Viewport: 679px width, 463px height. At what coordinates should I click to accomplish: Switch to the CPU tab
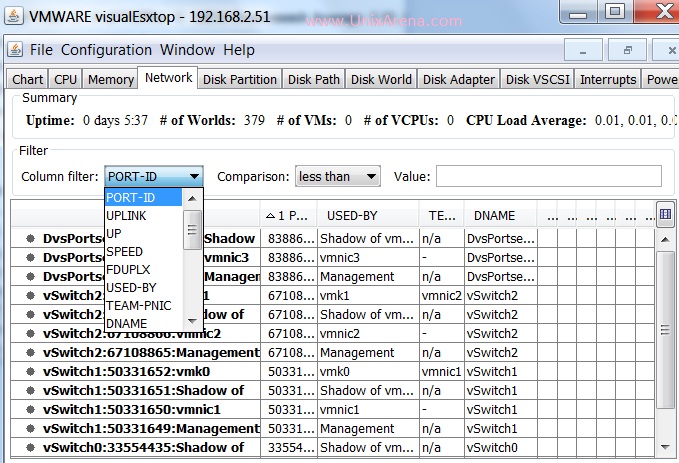pyautogui.click(x=65, y=79)
